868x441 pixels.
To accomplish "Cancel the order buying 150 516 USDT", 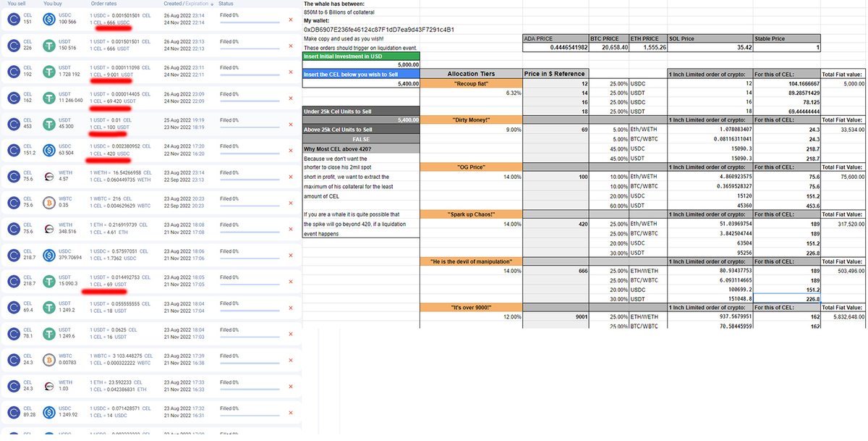I will click(x=290, y=45).
